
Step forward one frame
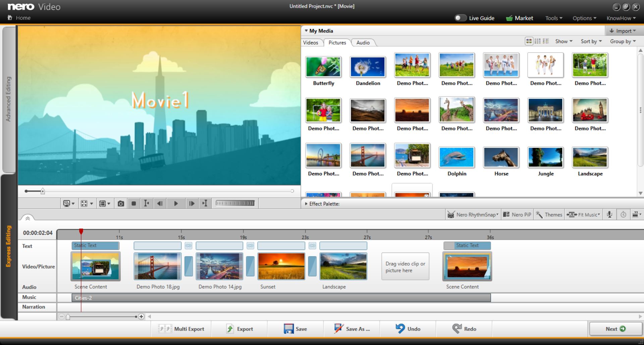pos(192,203)
